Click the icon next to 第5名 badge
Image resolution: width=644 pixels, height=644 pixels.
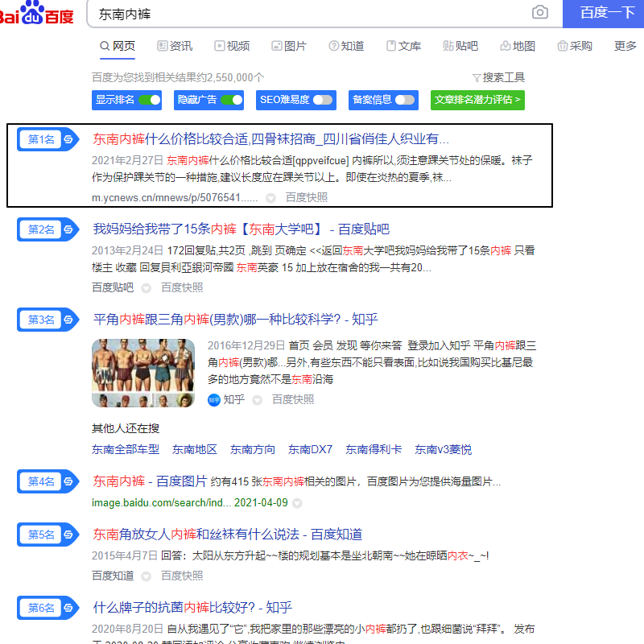click(x=68, y=535)
